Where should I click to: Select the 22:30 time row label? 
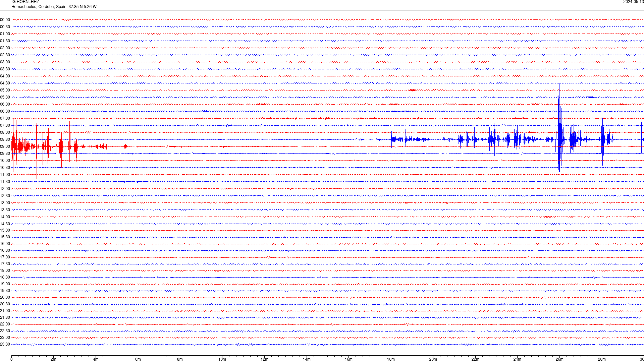pyautogui.click(x=5, y=331)
